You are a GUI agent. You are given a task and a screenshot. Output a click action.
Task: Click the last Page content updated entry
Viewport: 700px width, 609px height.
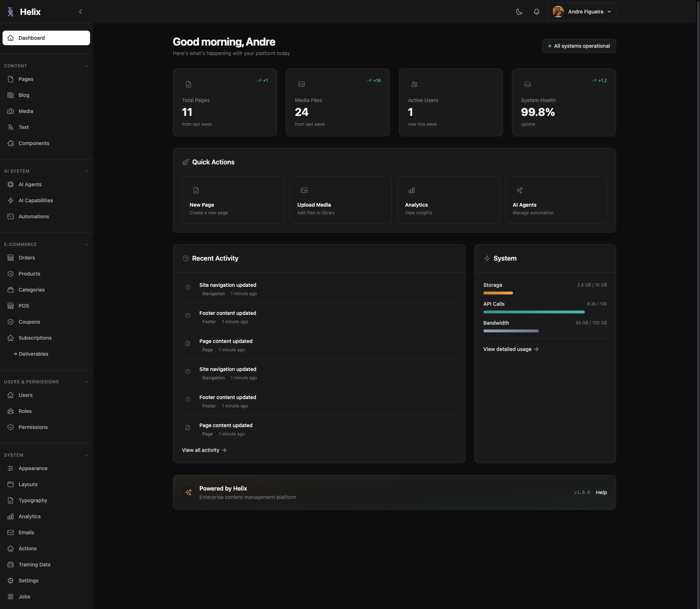(x=319, y=429)
